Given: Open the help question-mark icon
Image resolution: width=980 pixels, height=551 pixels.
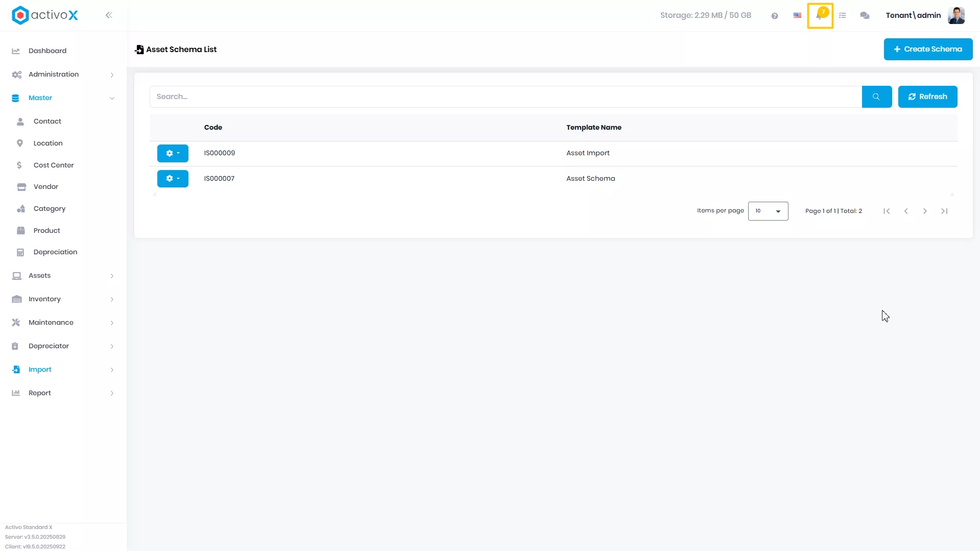Looking at the screenshot, I should click(775, 16).
